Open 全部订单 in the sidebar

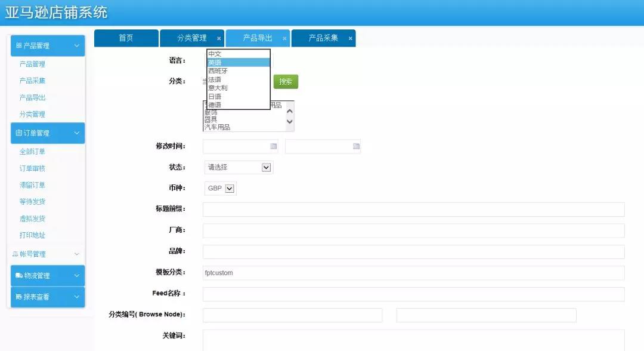point(32,152)
